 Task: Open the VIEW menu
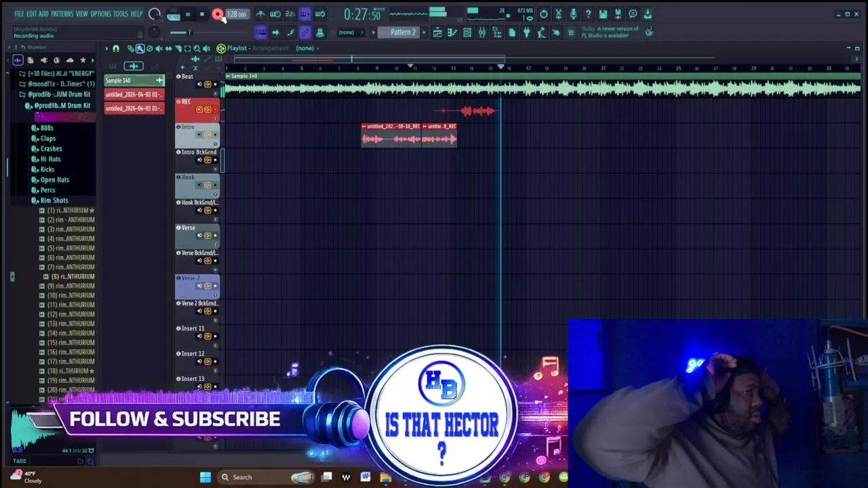[x=81, y=14]
